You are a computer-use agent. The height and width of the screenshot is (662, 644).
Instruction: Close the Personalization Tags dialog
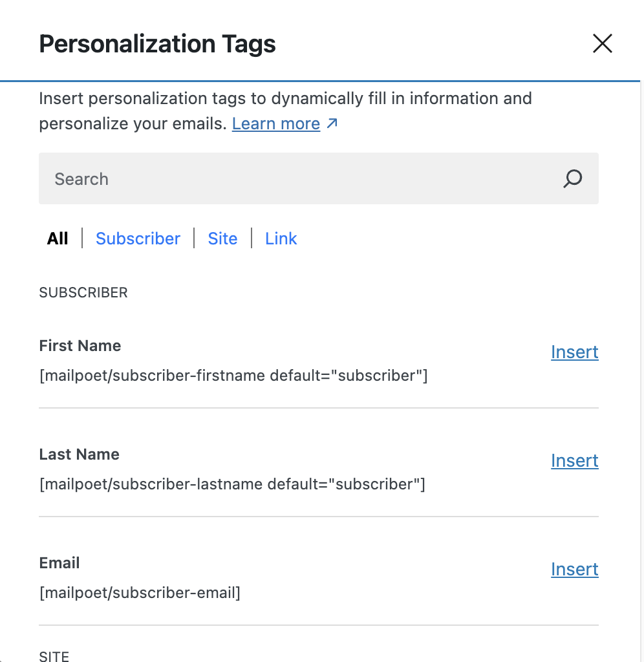(602, 43)
